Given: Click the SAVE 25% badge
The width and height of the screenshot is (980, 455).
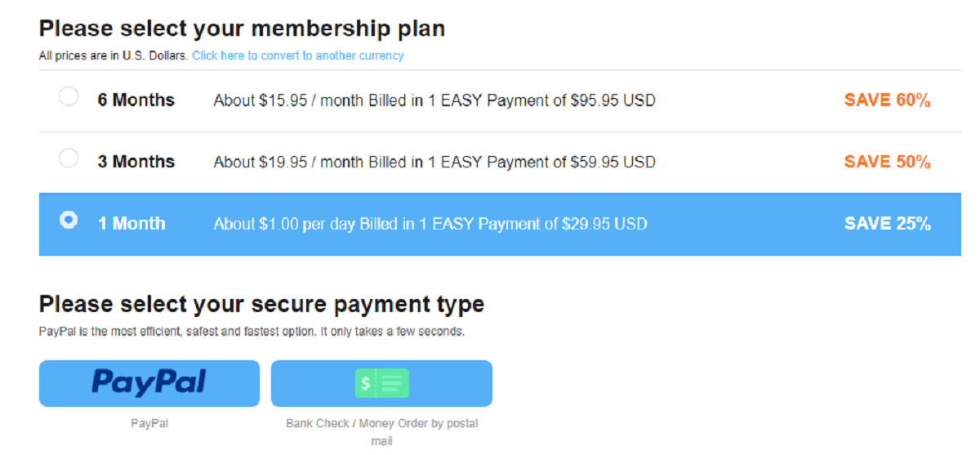Looking at the screenshot, I should coord(887,224).
